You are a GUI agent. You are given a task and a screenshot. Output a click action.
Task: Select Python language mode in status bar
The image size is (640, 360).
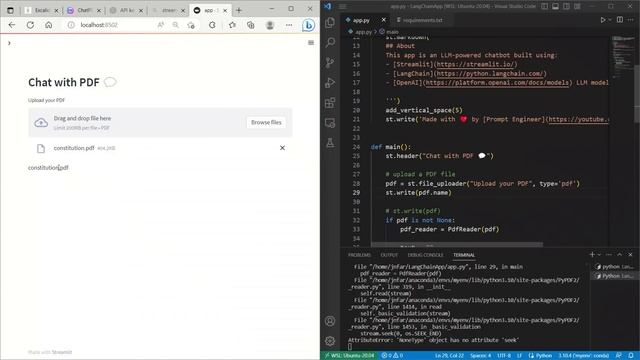544,356
